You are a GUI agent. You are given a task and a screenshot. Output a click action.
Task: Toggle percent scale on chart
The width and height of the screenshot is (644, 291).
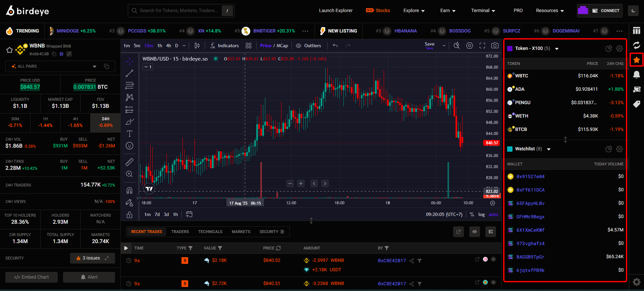472,215
